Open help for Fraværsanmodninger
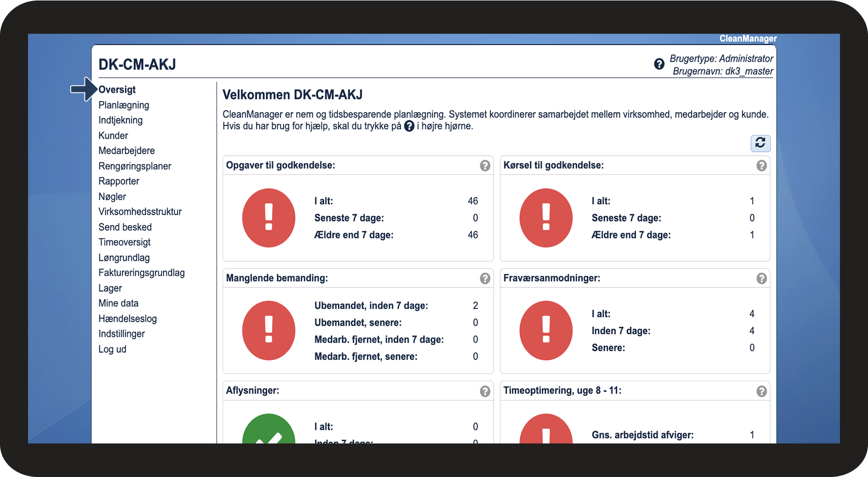Image resolution: width=868 pixels, height=477 pixels. (x=761, y=279)
